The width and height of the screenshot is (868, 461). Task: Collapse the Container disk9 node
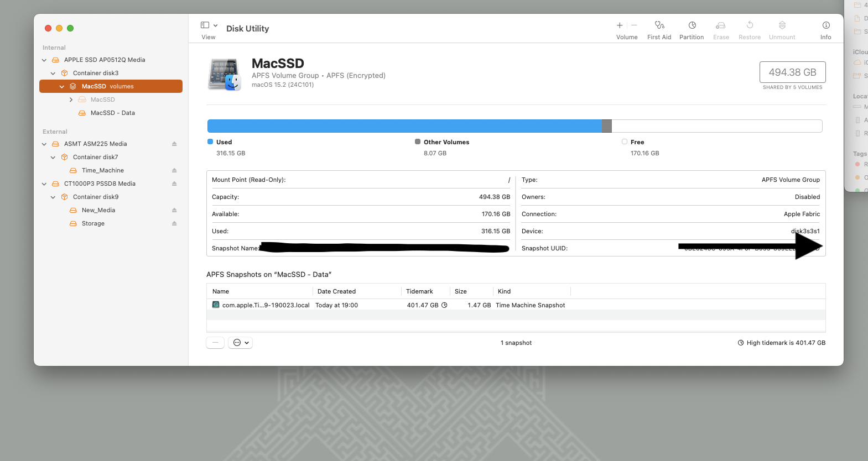[53, 197]
